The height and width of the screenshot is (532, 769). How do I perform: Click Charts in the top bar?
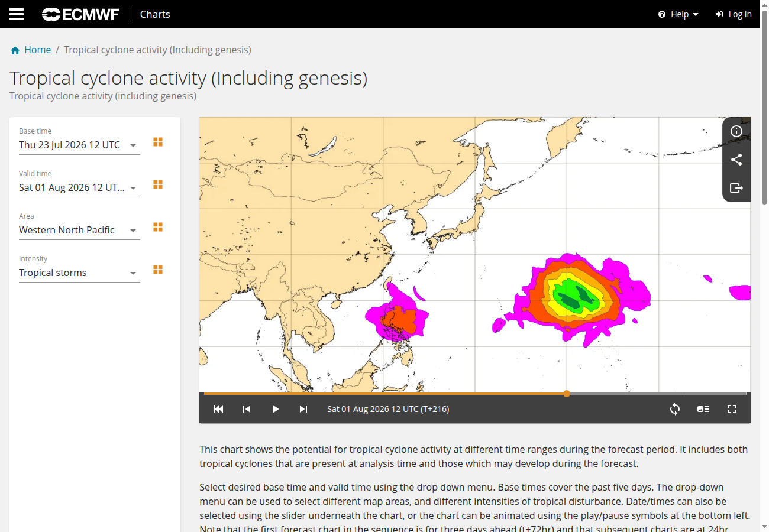tap(155, 14)
